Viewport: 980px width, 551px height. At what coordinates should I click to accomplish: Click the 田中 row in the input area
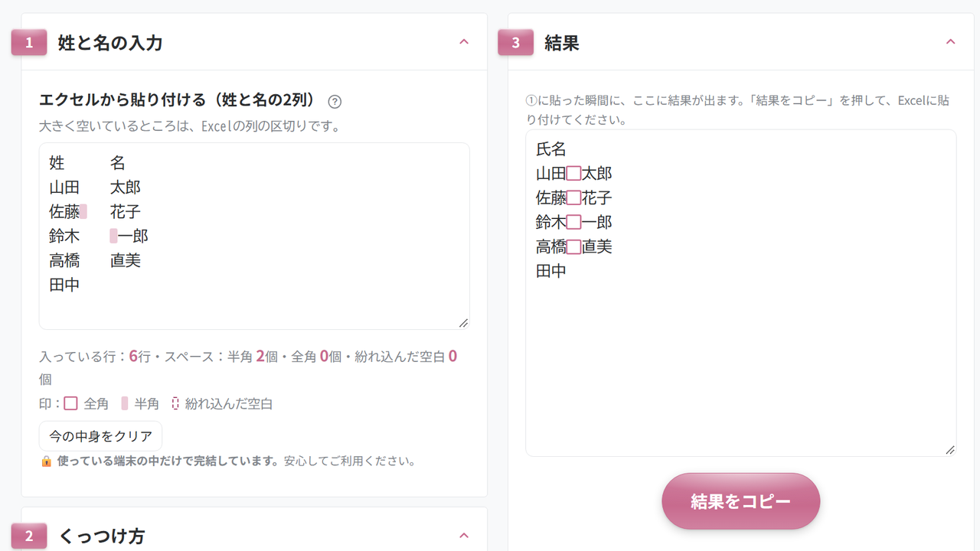64,285
